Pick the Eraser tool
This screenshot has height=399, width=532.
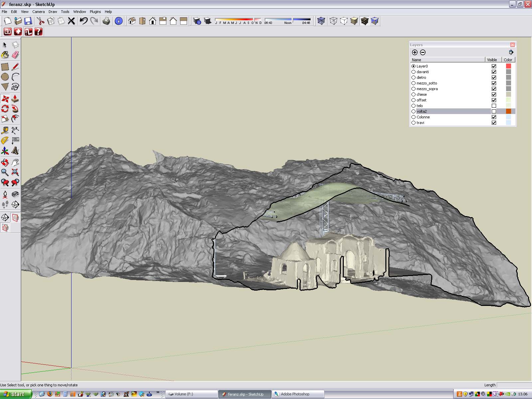pos(15,55)
